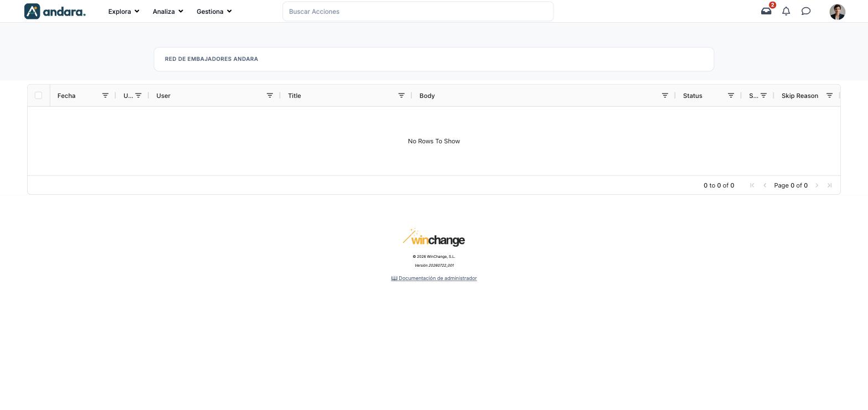The height and width of the screenshot is (410, 868).
Task: Open the user profile avatar
Action: coord(838,12)
